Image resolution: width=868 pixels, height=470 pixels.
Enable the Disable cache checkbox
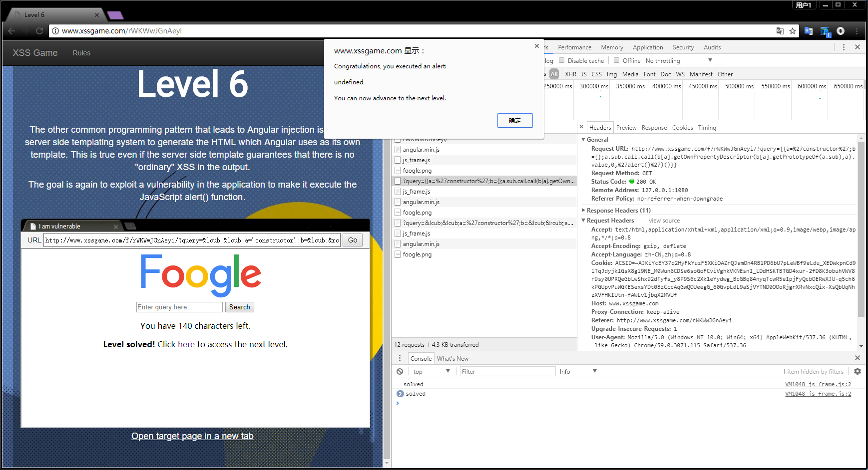[x=562, y=61]
